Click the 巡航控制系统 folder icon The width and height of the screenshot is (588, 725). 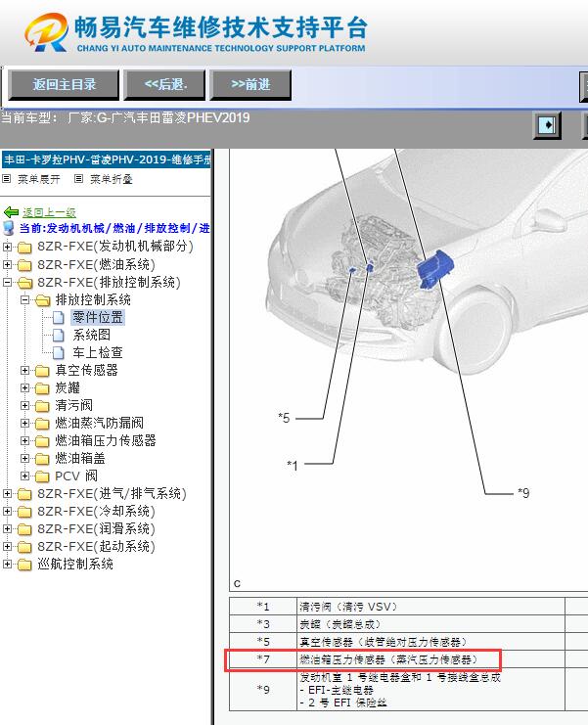pyautogui.click(x=24, y=565)
